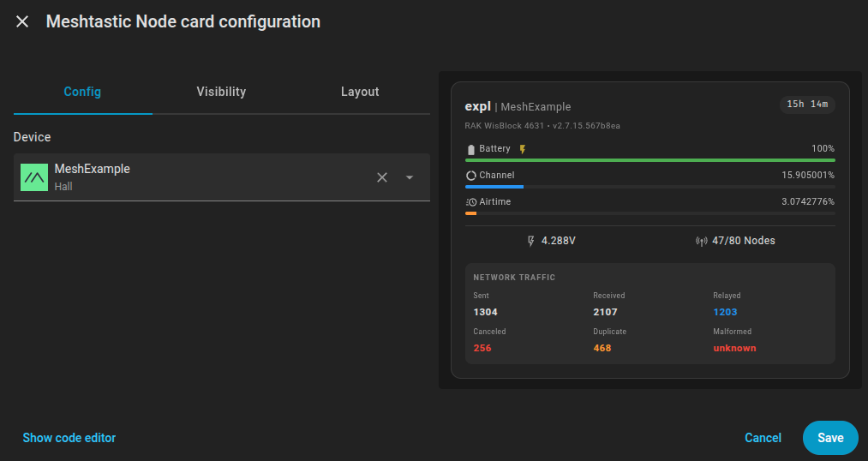Click the Airtime clock icon

pyautogui.click(x=471, y=202)
